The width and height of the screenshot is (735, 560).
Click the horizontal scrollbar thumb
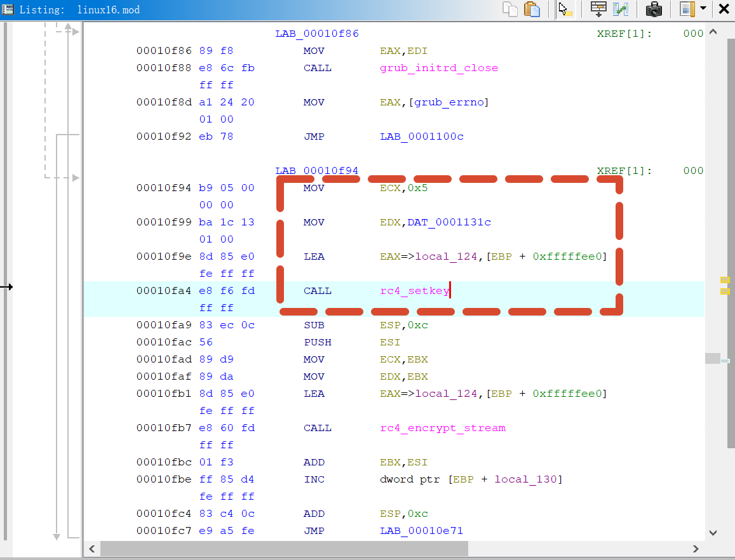click(284, 549)
